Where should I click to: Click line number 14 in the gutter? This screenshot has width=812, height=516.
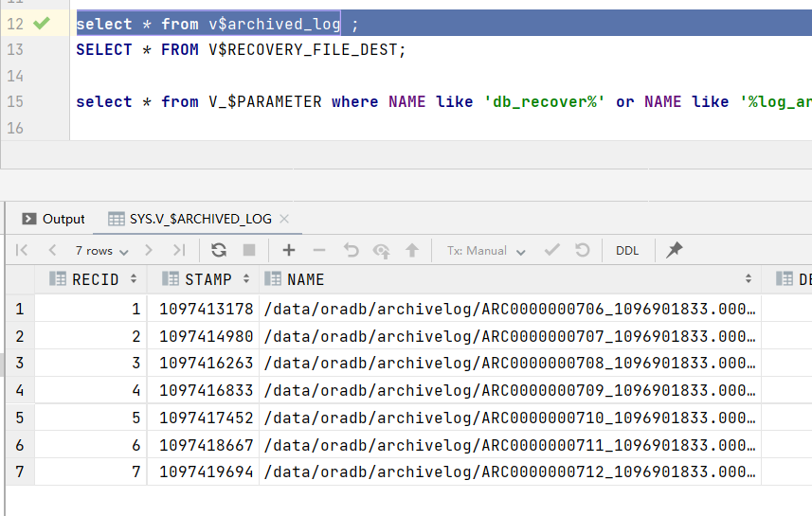(x=15, y=76)
